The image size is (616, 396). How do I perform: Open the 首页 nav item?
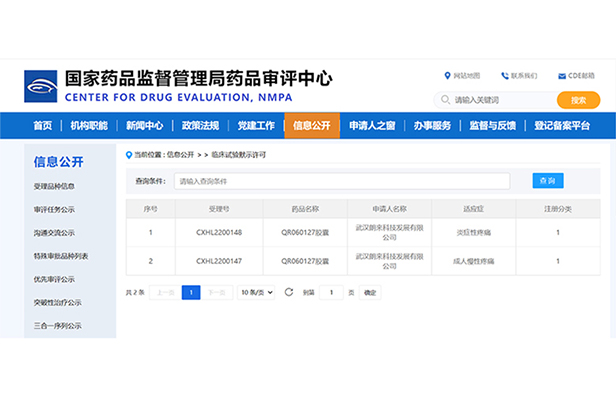coord(42,126)
